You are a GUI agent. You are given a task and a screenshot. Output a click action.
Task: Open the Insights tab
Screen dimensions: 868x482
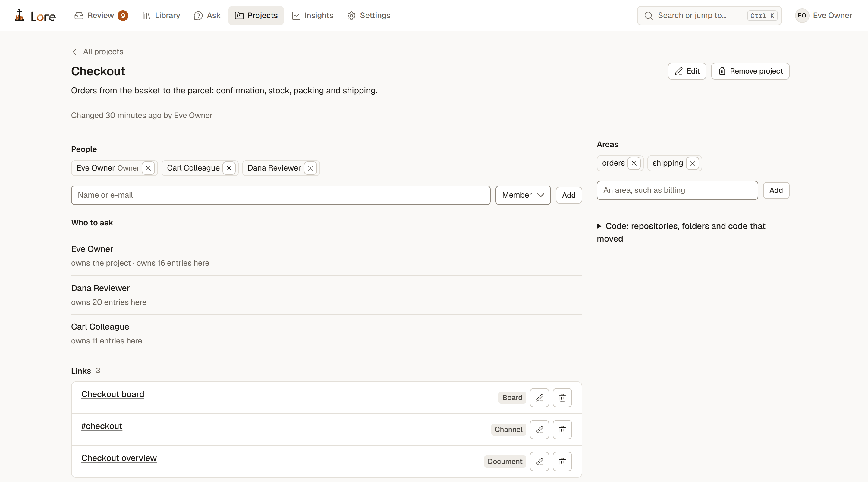tap(312, 15)
